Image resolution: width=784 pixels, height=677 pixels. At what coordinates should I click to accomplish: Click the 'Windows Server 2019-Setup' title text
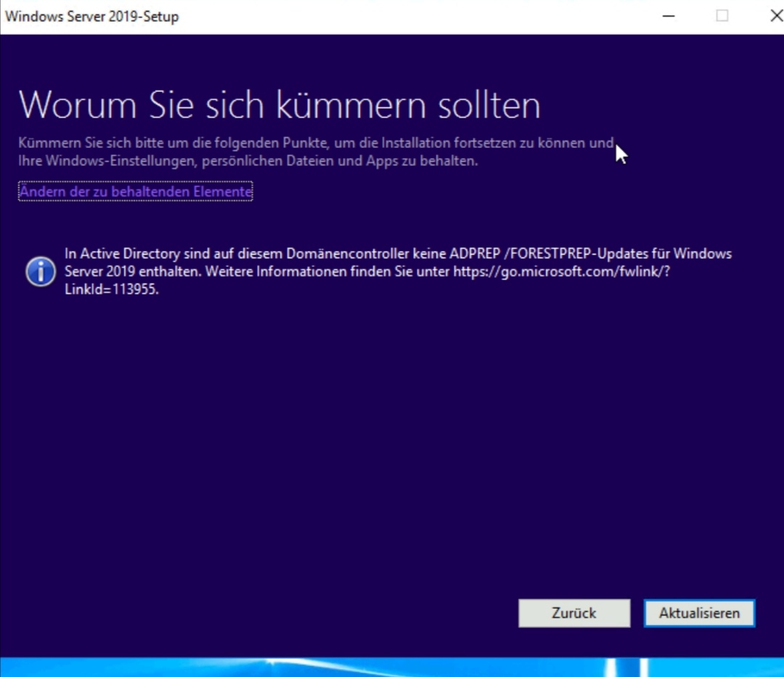pos(92,17)
